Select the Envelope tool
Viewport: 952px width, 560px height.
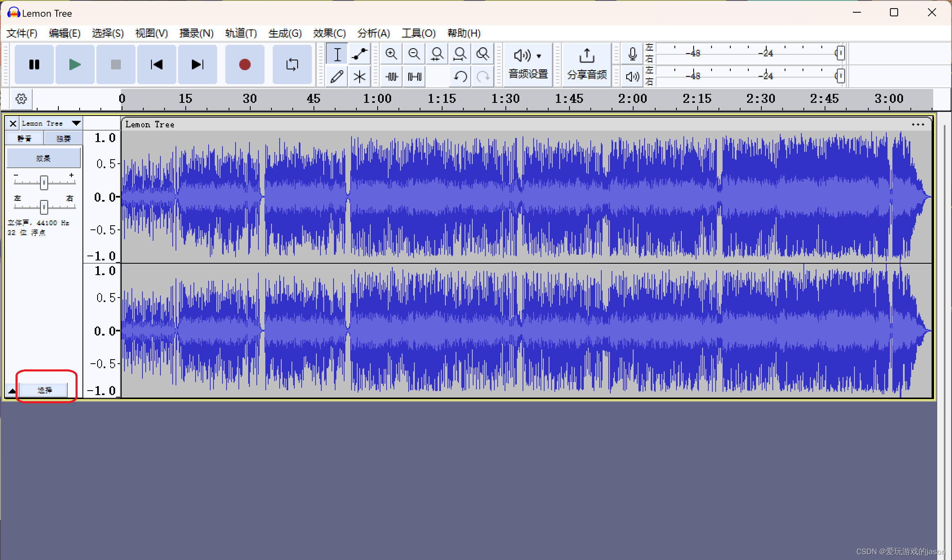(x=360, y=54)
